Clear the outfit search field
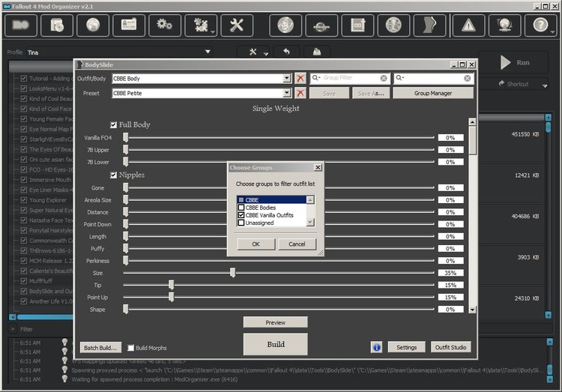Image resolution: width=562 pixels, height=392 pixels. [x=468, y=78]
